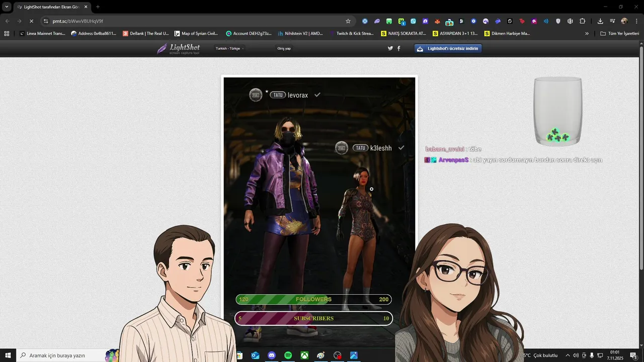Open Address 0x4ba8611... bookmark
The image size is (644, 362).
[x=94, y=34]
